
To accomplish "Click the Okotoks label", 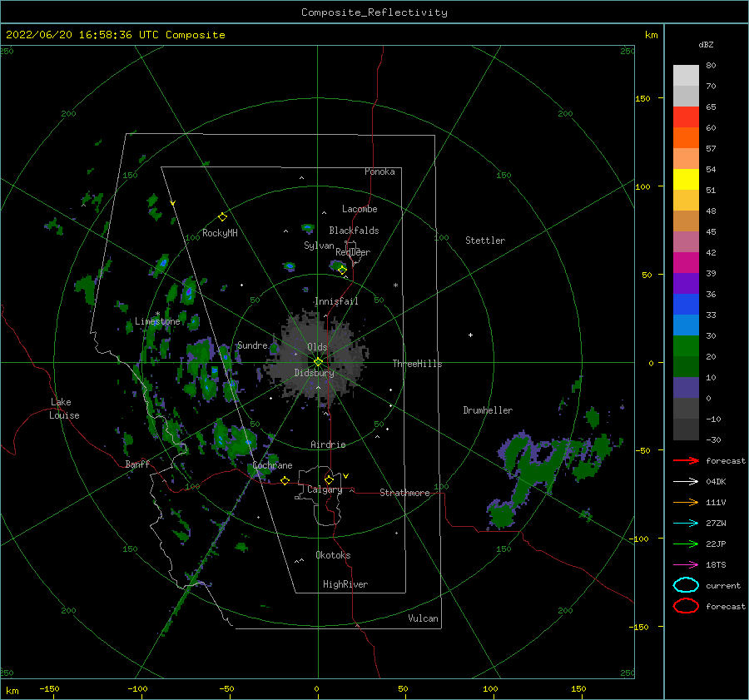I will [333, 555].
